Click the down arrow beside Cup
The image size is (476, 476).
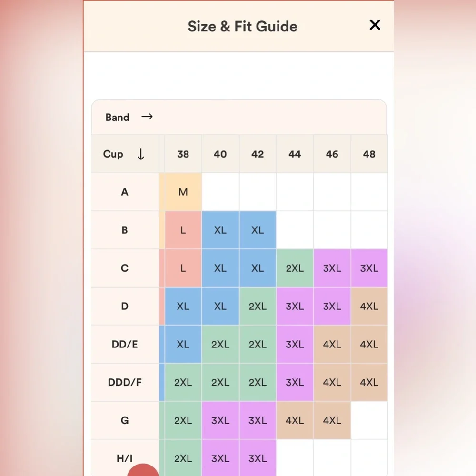[x=141, y=154]
